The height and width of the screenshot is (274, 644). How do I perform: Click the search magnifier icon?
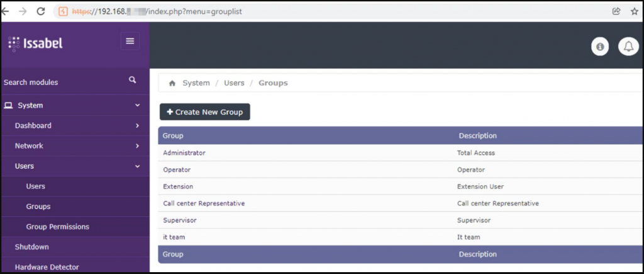pyautogui.click(x=132, y=80)
